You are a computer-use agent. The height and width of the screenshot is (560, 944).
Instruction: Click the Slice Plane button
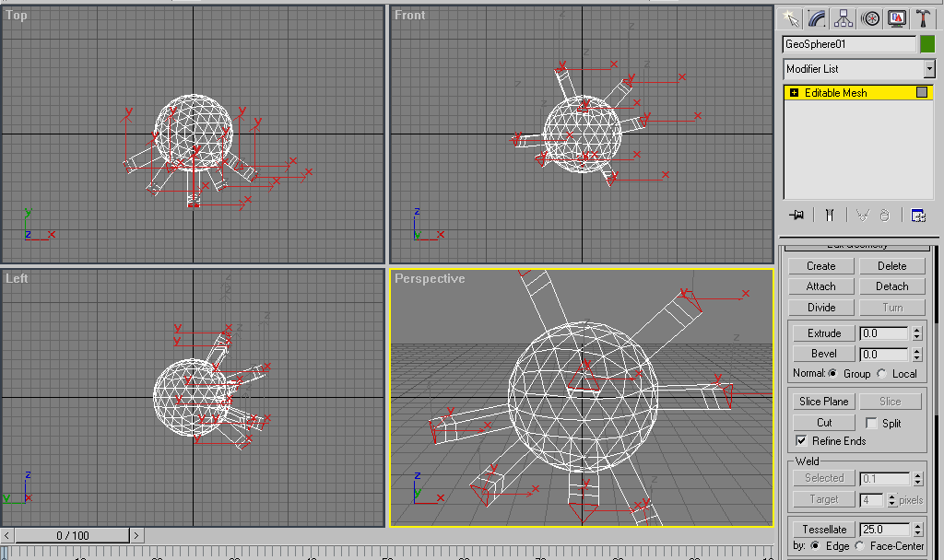[824, 402]
